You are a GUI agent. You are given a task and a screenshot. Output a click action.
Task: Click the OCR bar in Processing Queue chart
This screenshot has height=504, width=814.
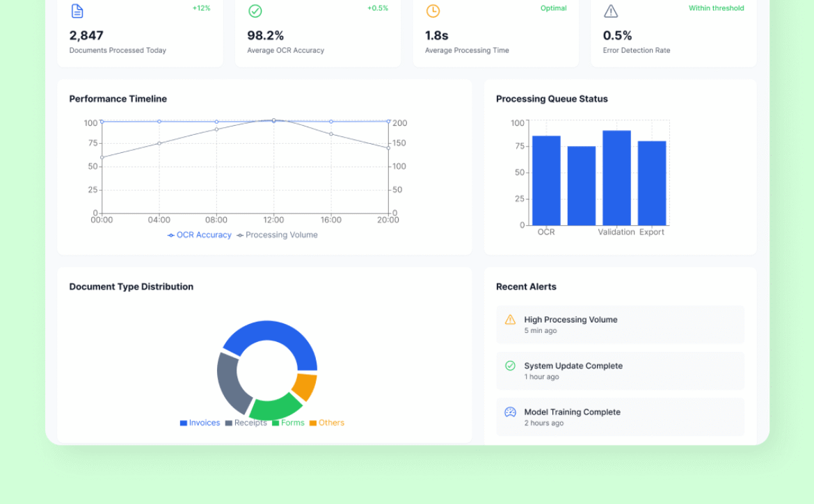pyautogui.click(x=546, y=181)
